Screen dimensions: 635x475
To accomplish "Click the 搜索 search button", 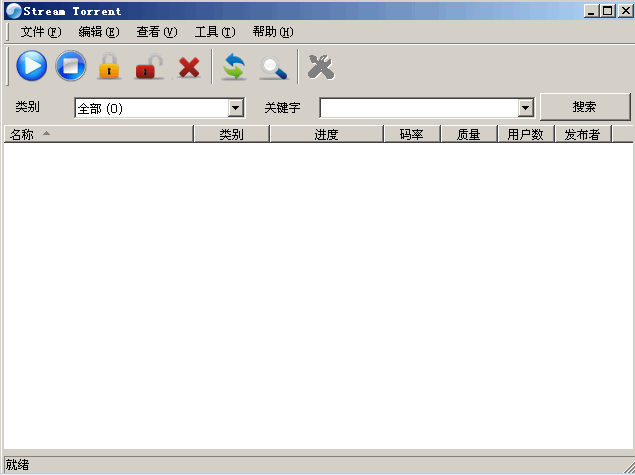I will [585, 107].
